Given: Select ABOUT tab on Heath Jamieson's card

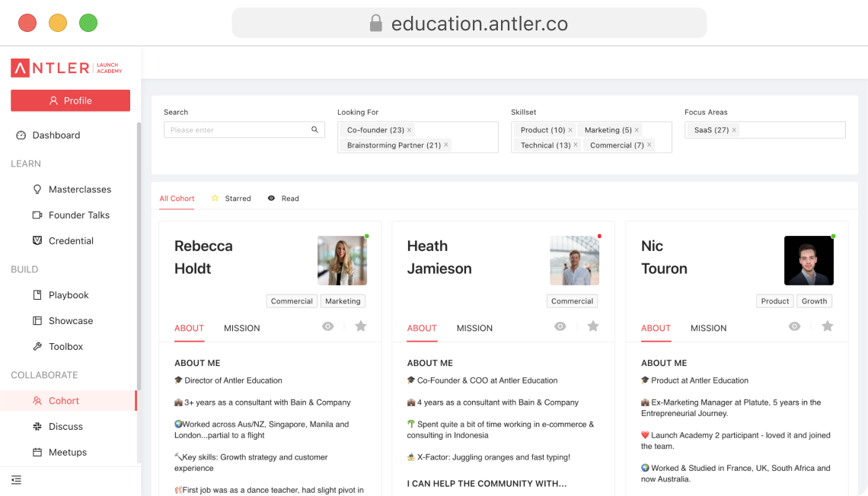Looking at the screenshot, I should (x=422, y=328).
